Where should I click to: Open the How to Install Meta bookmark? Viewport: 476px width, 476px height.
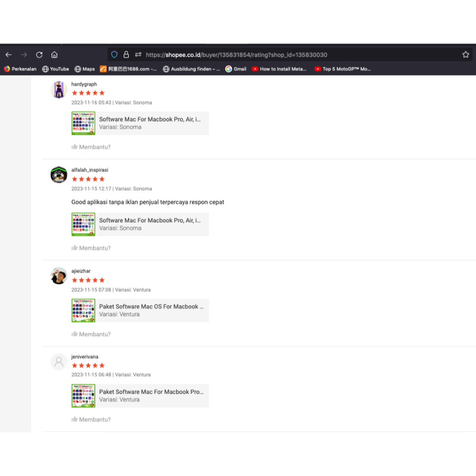[279, 69]
